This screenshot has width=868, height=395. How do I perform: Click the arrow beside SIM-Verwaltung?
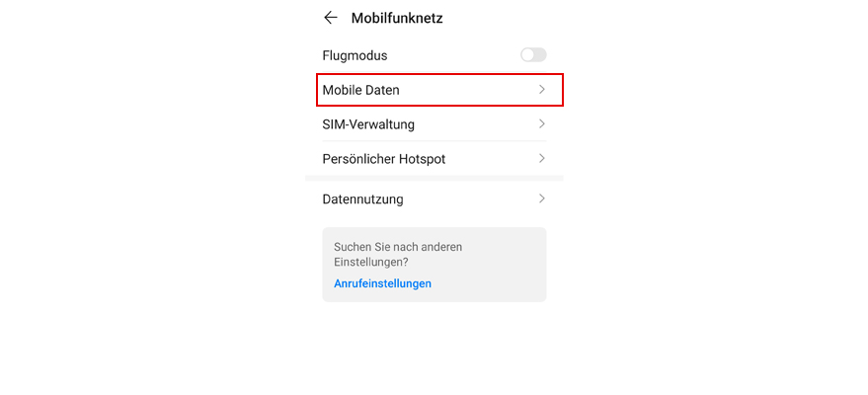click(542, 123)
